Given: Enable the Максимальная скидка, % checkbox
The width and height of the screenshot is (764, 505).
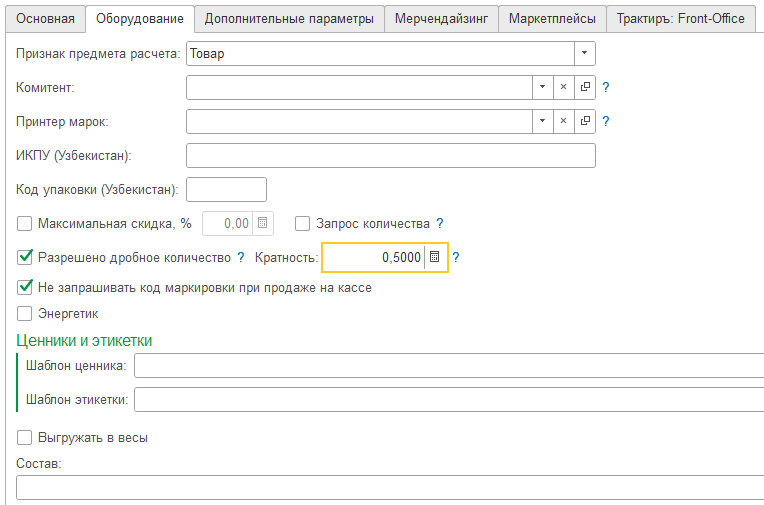Looking at the screenshot, I should tap(25, 224).
